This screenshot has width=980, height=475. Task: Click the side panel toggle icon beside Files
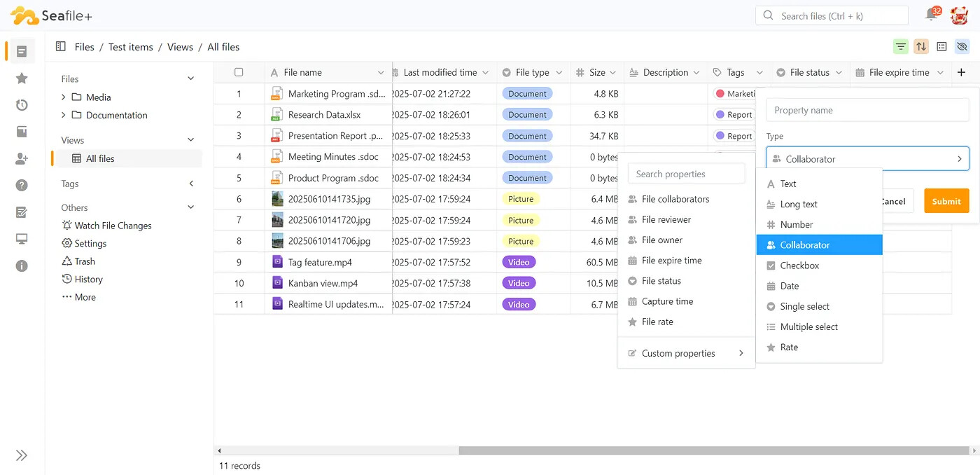point(61,47)
